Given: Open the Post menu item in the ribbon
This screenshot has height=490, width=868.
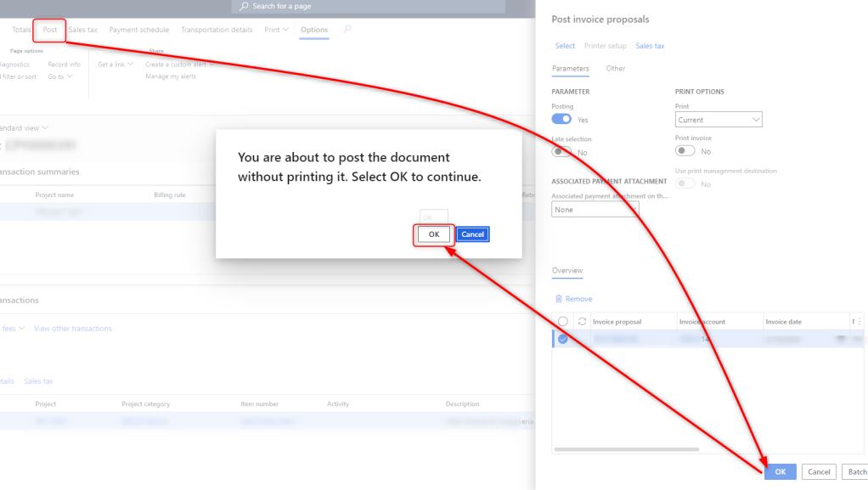Looking at the screenshot, I should point(50,30).
